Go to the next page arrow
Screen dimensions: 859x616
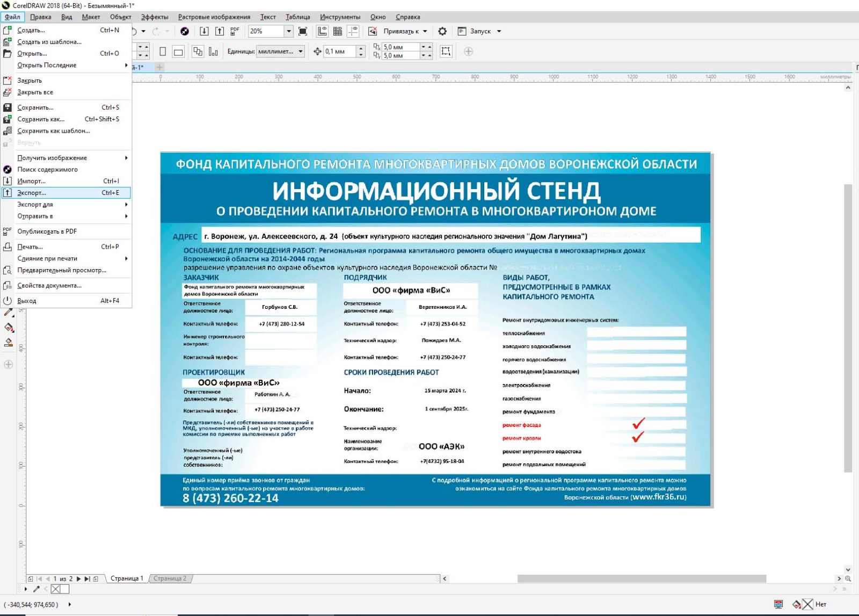pos(78,579)
